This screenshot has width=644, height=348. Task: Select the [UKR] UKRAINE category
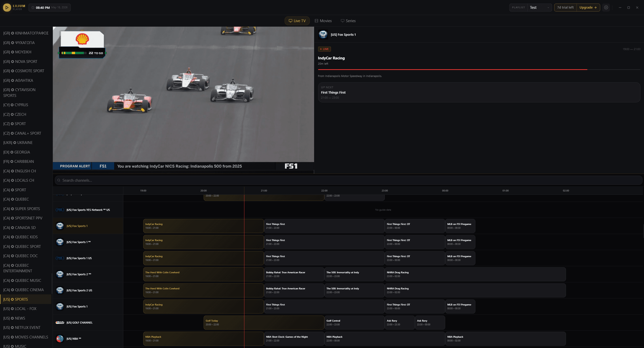(26, 143)
